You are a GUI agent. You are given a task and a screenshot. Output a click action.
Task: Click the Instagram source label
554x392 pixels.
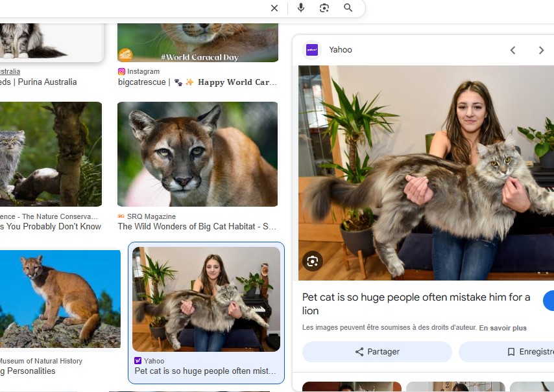143,72
